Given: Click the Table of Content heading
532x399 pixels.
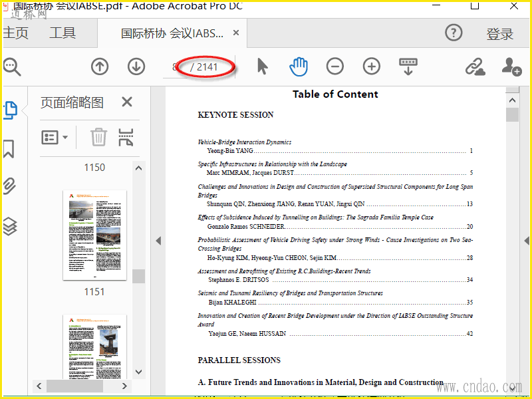Looking at the screenshot, I should pos(335,94).
